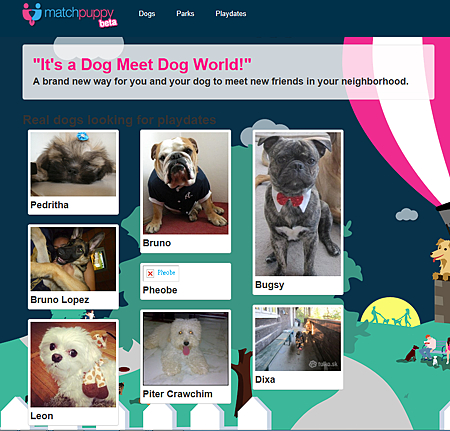Viewport: 450px width, 431px height.
Task: Open Bugsy's photo with red bow tie
Action: click(x=298, y=204)
